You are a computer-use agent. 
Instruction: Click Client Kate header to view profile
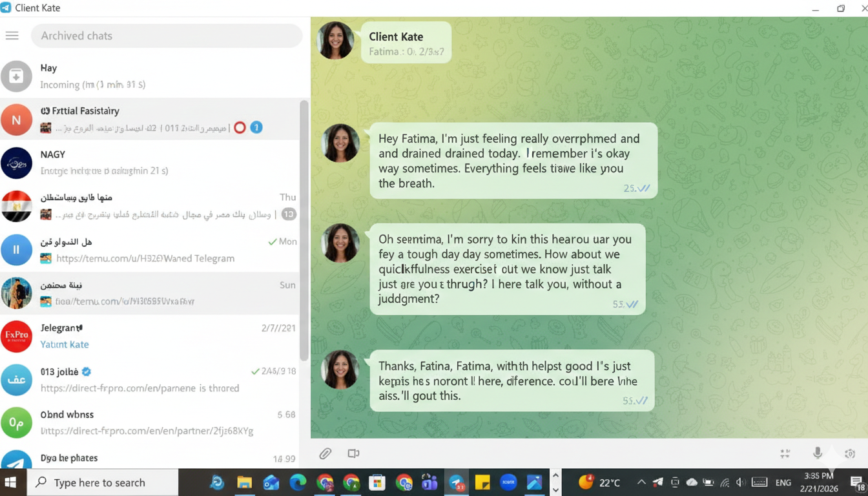pos(396,37)
